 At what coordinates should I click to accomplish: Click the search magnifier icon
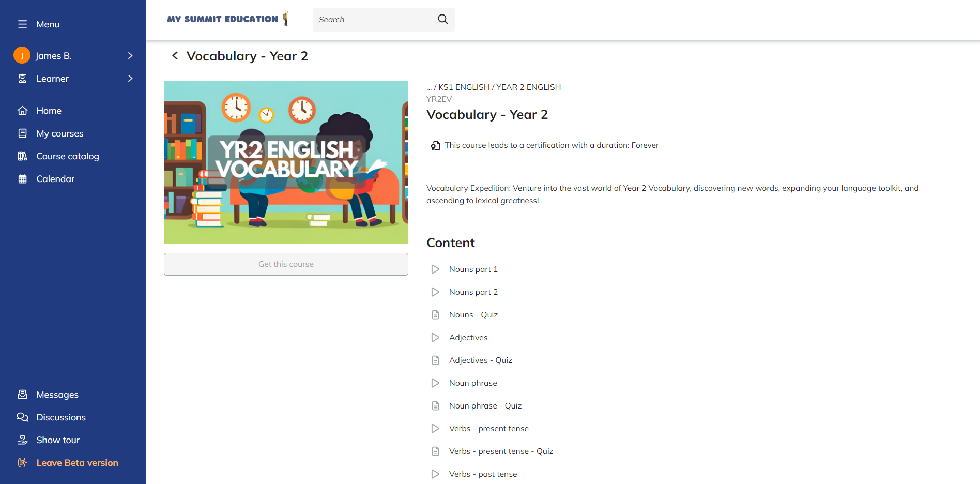pyautogui.click(x=443, y=19)
